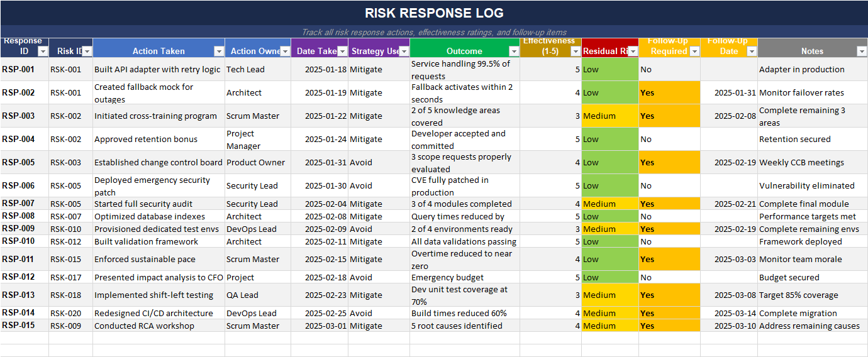Select cell RSP-015
The height and width of the screenshot is (357, 868).
tap(25, 326)
